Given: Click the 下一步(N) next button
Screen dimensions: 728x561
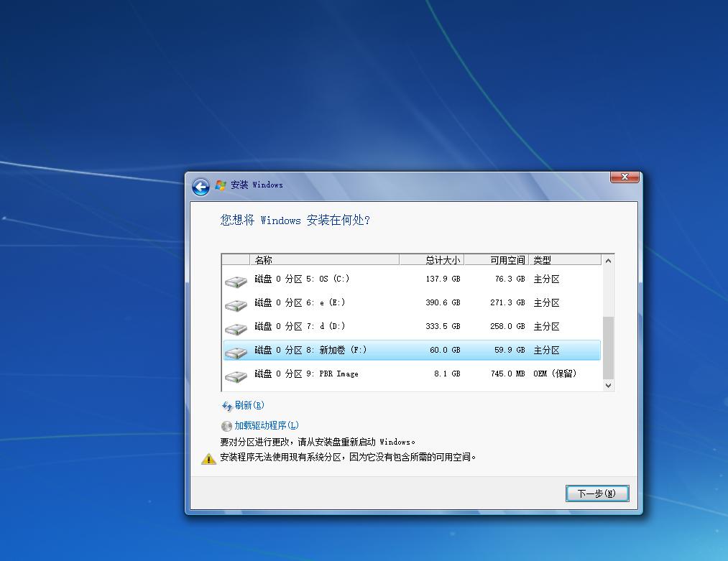Looking at the screenshot, I should pos(597,493).
